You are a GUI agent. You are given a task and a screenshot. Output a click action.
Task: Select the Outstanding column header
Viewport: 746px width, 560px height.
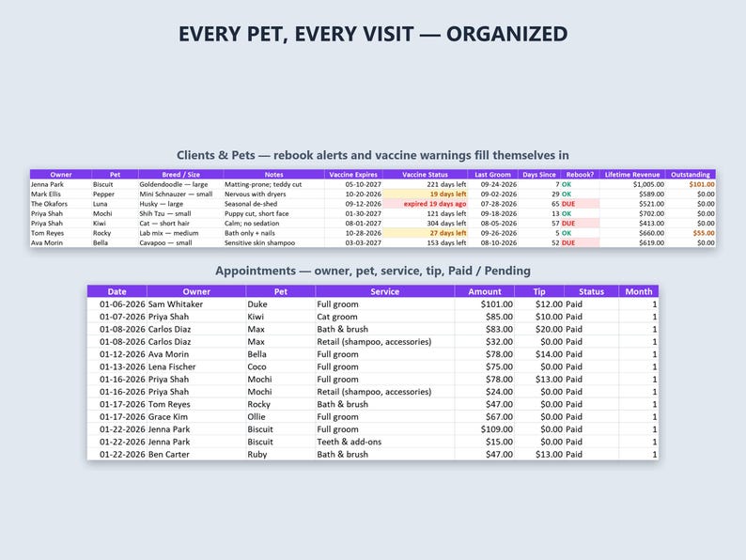click(691, 175)
